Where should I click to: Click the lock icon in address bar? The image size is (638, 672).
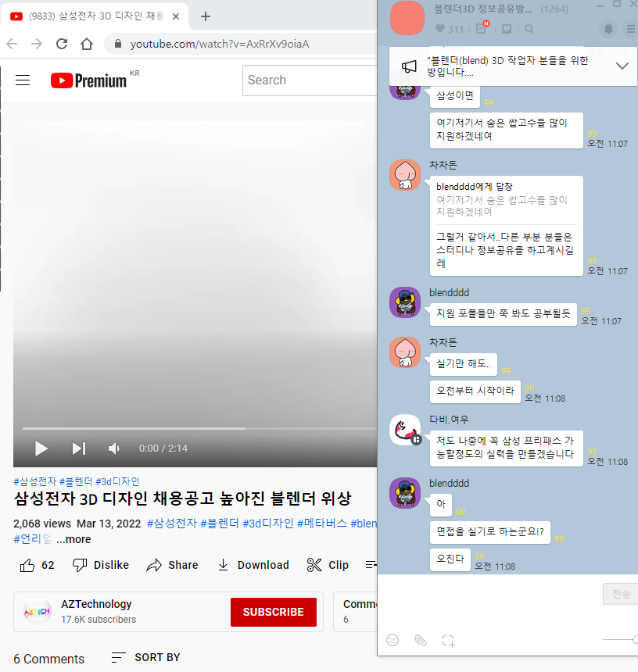pos(118,44)
